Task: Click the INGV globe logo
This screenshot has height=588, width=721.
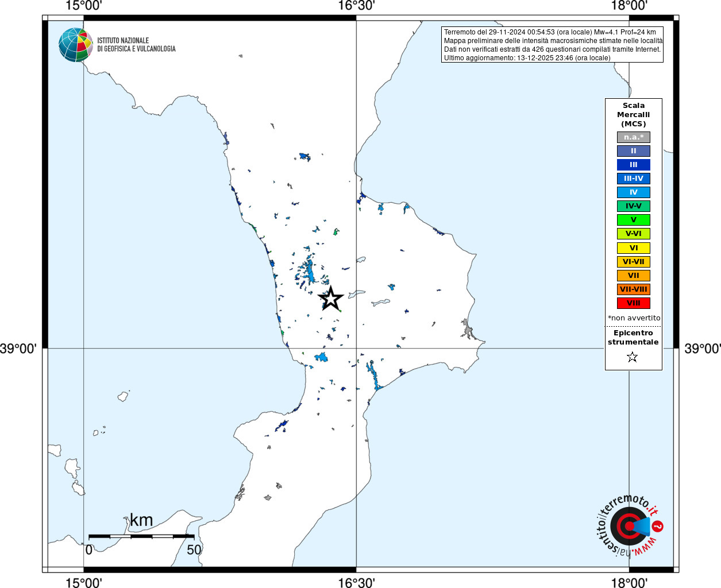Action: 76,45
